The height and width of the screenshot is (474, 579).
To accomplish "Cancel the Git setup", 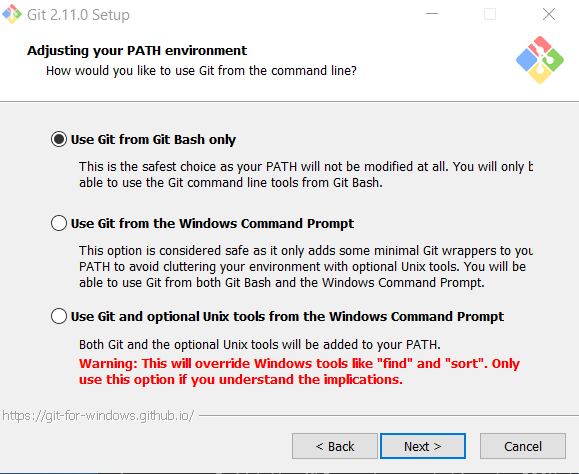I will click(523, 446).
